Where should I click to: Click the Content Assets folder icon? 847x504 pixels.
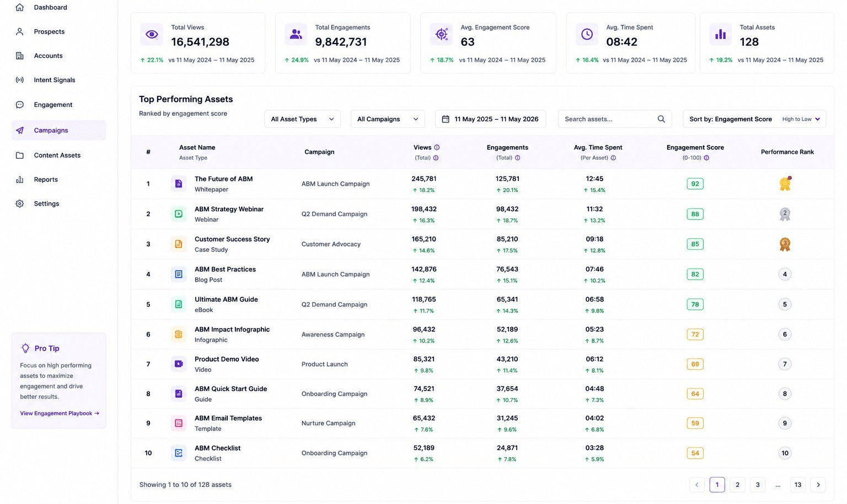(20, 156)
